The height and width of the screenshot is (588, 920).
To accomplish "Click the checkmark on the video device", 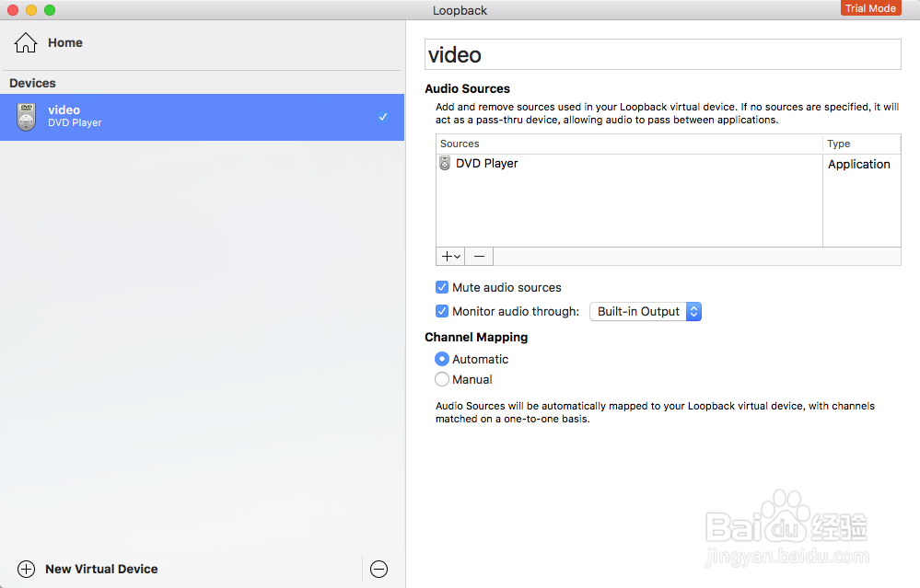I will click(384, 117).
